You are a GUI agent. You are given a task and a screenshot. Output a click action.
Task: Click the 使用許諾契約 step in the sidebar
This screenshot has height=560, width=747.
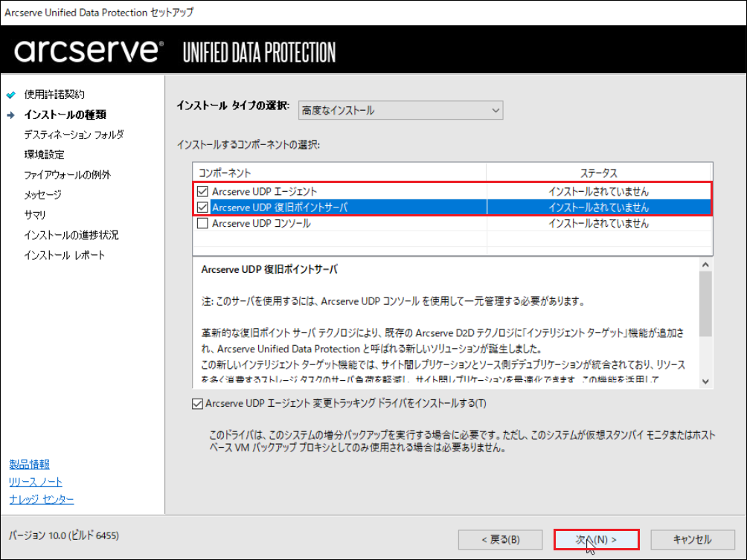(54, 94)
